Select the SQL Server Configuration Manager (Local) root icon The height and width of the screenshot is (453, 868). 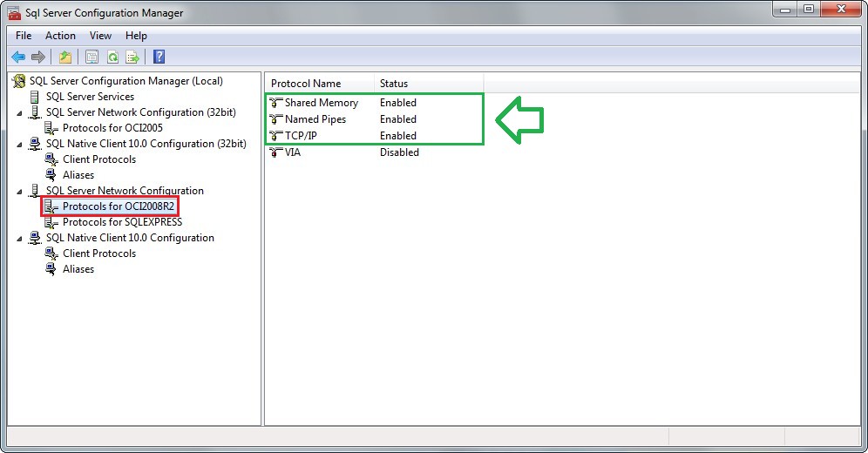[x=19, y=81]
